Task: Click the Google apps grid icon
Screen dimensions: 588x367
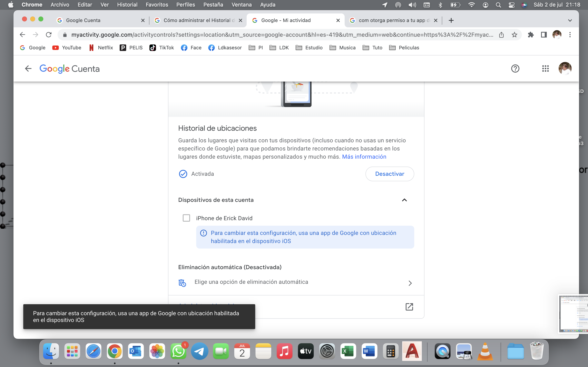Action: [545, 69]
